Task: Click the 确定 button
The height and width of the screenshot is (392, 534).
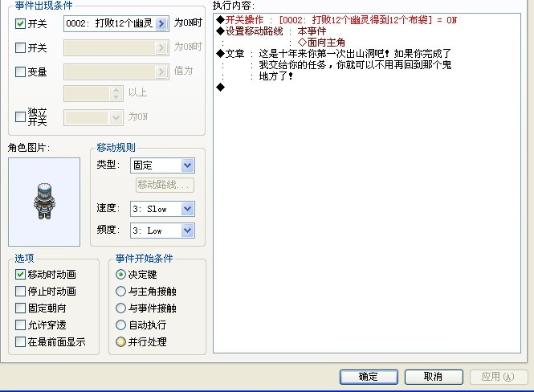Action: (369, 377)
